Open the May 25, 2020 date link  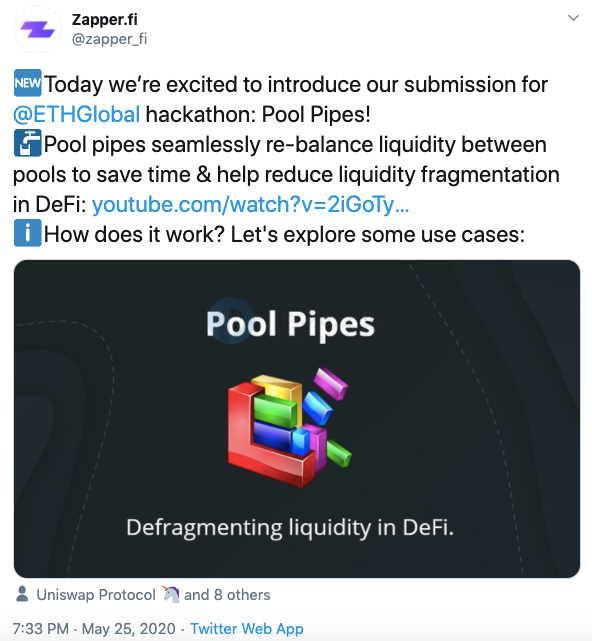point(129,629)
